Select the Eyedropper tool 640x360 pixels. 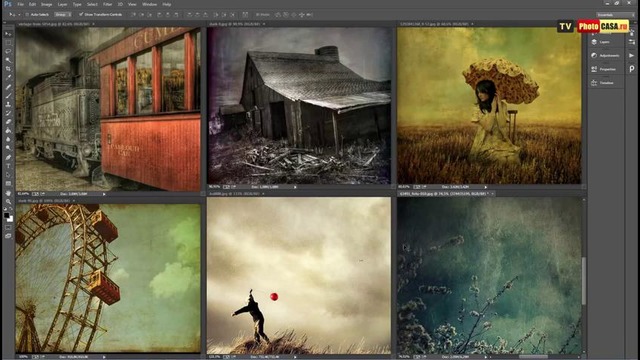coord(8,78)
